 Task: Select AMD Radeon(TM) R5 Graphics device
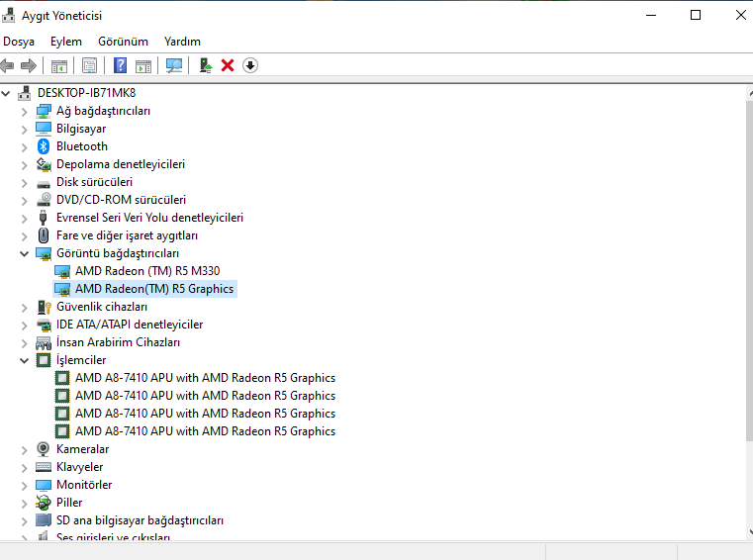point(154,289)
